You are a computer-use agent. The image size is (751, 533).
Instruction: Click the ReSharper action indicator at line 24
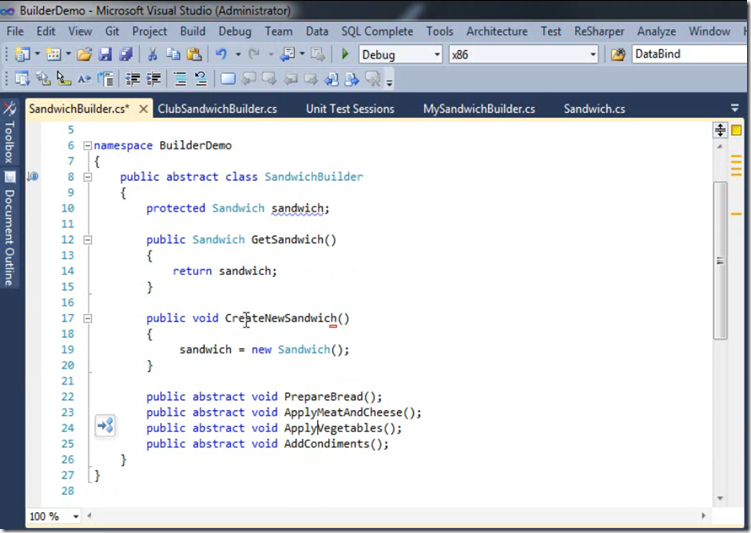click(105, 425)
